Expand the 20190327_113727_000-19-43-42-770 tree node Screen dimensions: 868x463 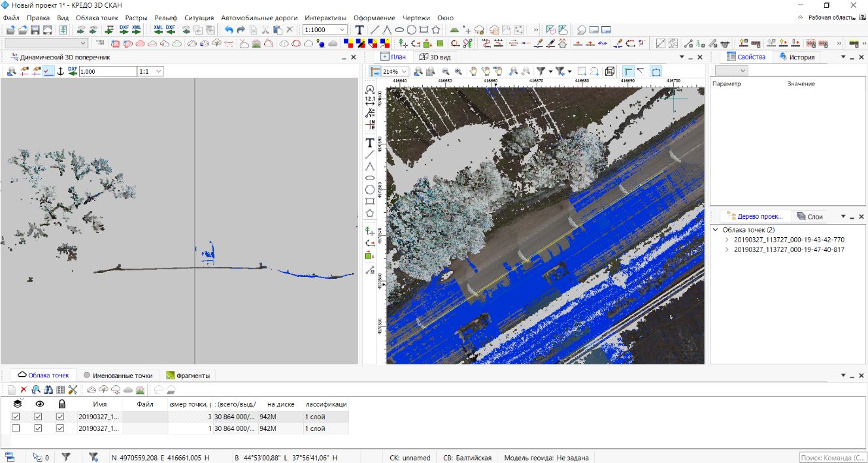[x=727, y=240]
